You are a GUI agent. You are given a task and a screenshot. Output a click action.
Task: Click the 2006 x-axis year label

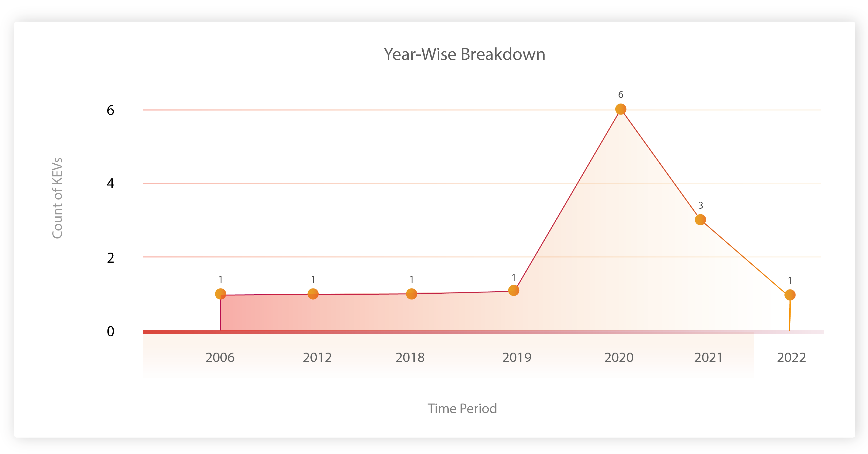(220, 358)
